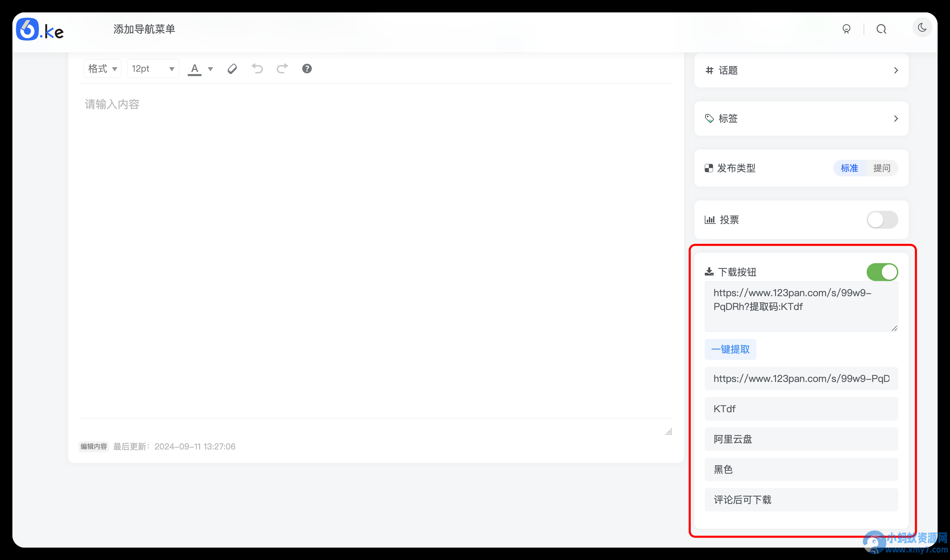Viewport: 950px width, 560px height.
Task: Expand the text color picker arrow
Action: click(x=210, y=69)
